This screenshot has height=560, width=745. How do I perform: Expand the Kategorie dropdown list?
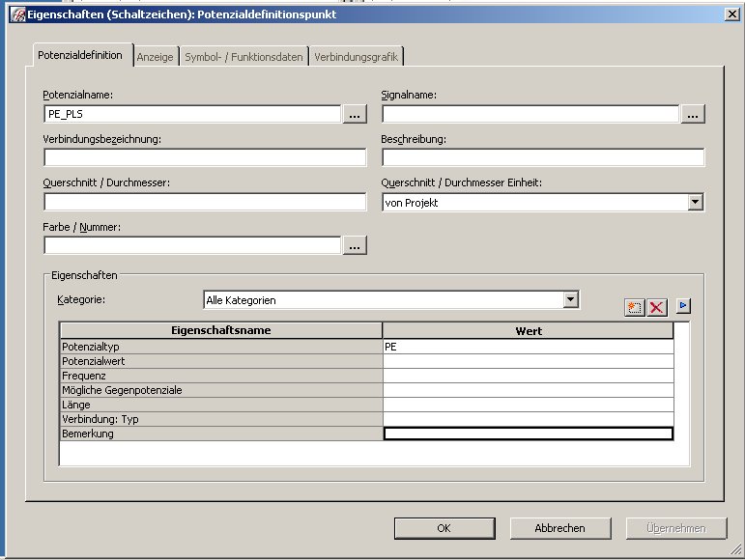571,300
